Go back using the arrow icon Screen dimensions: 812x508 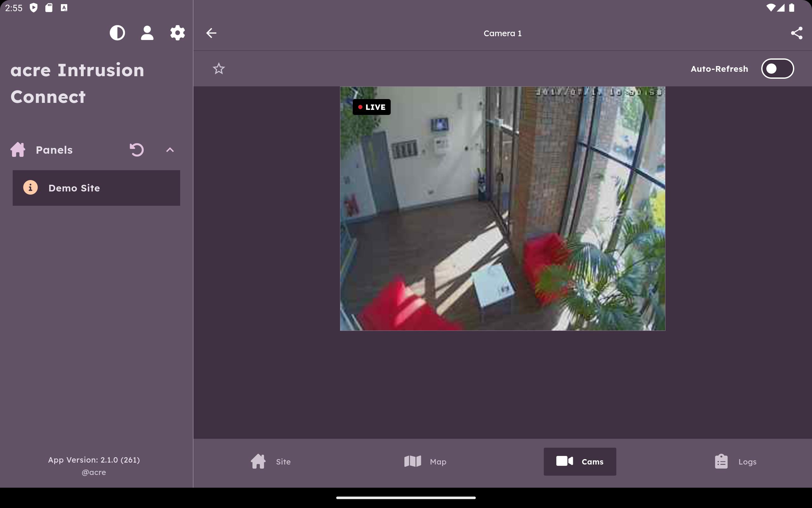coord(211,33)
